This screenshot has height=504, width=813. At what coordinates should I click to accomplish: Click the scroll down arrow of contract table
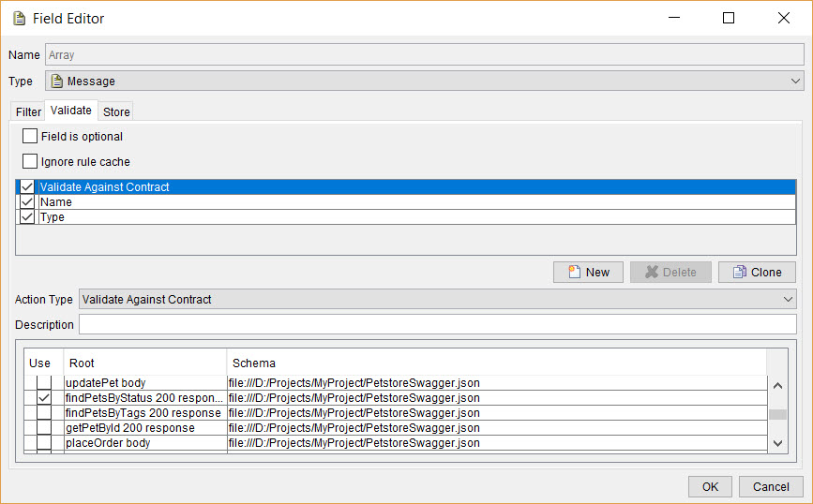(x=777, y=443)
